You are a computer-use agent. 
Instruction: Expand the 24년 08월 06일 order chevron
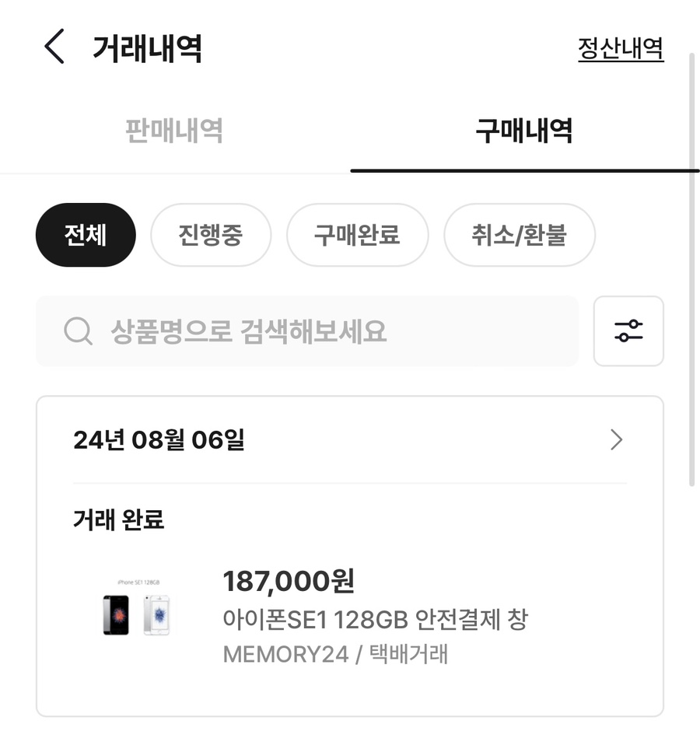617,439
